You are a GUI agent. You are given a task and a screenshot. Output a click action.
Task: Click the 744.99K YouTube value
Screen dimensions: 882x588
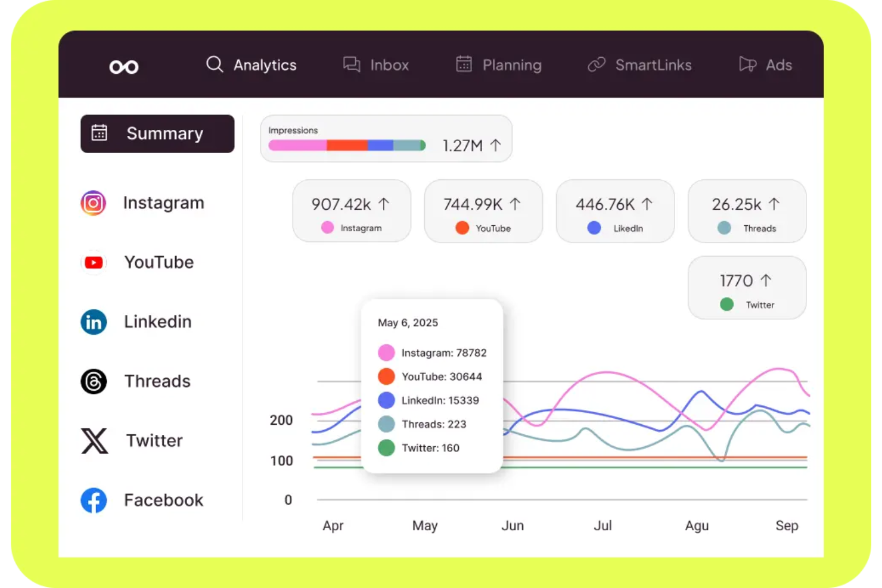473,204
